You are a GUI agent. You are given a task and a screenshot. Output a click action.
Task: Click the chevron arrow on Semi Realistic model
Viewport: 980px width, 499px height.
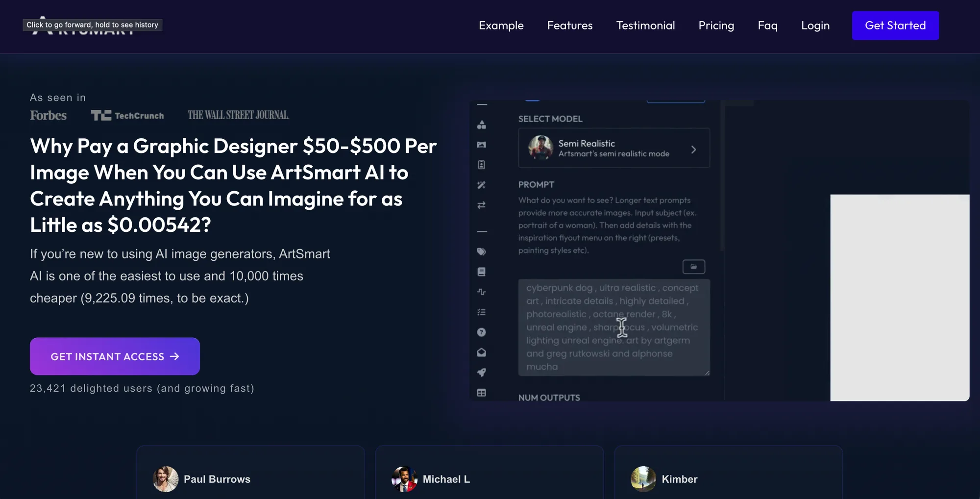(693, 150)
